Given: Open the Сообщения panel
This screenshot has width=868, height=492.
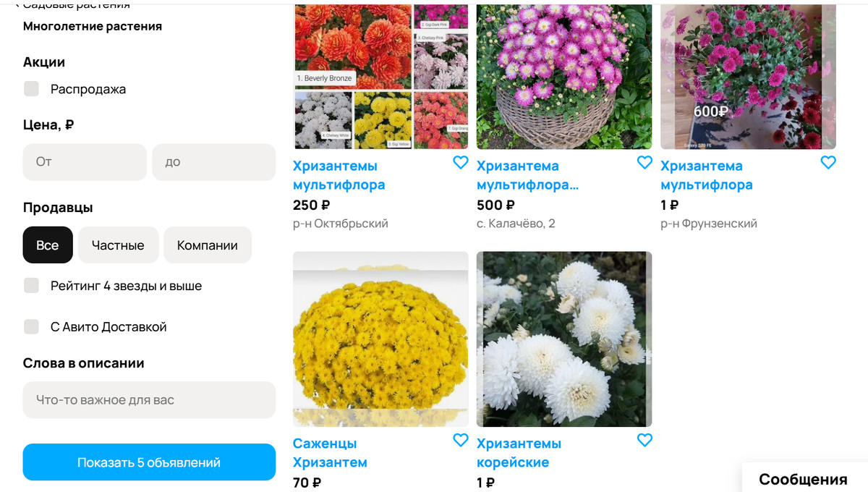Looking at the screenshot, I should [x=803, y=479].
